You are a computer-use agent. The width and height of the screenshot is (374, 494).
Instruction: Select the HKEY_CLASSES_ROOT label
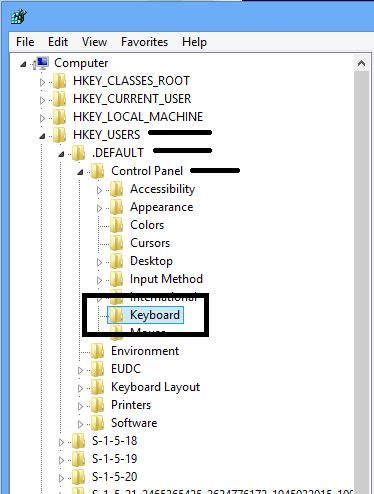[131, 81]
